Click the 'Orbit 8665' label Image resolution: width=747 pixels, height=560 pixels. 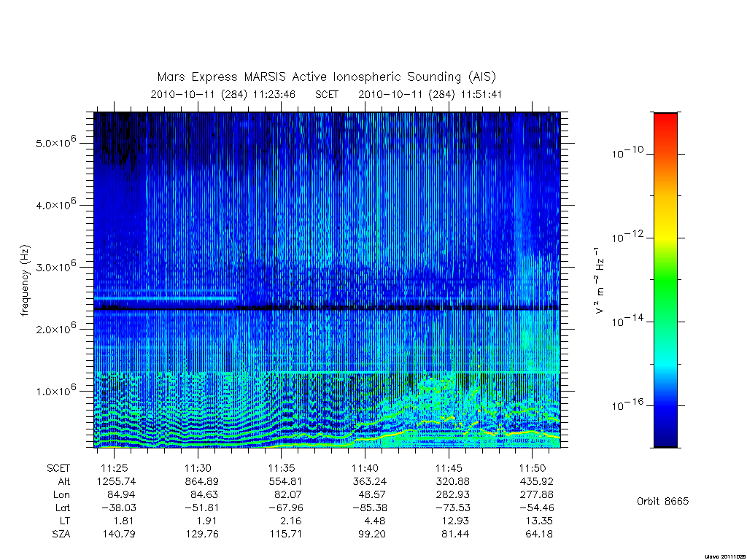662,501
